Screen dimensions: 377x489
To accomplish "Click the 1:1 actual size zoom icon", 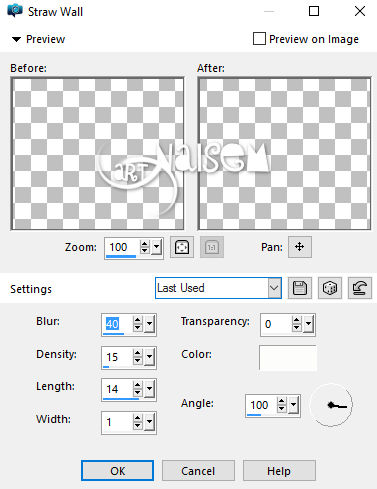I will click(x=212, y=247).
